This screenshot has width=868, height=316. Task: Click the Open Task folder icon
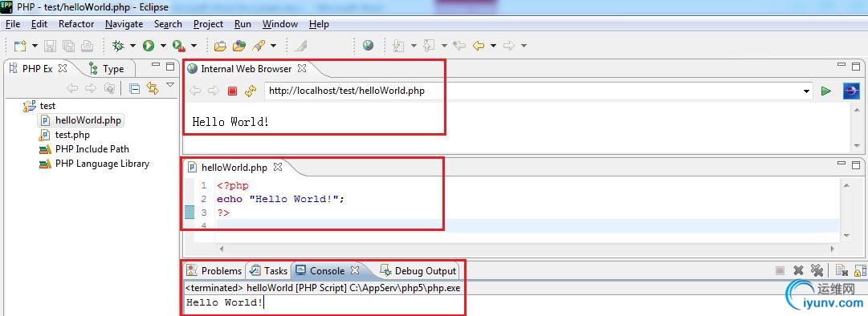tap(239, 46)
